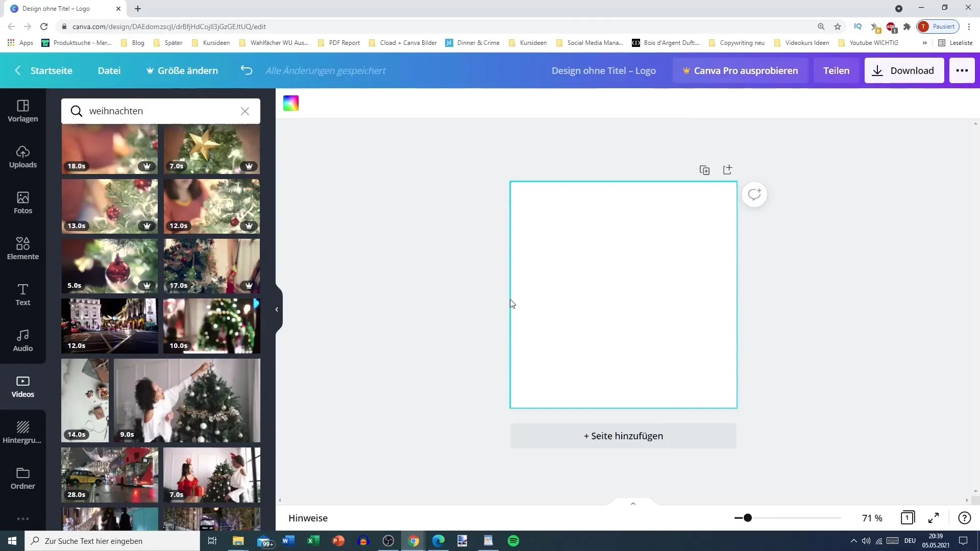
Task: Click the share Teilen button
Action: click(x=836, y=70)
